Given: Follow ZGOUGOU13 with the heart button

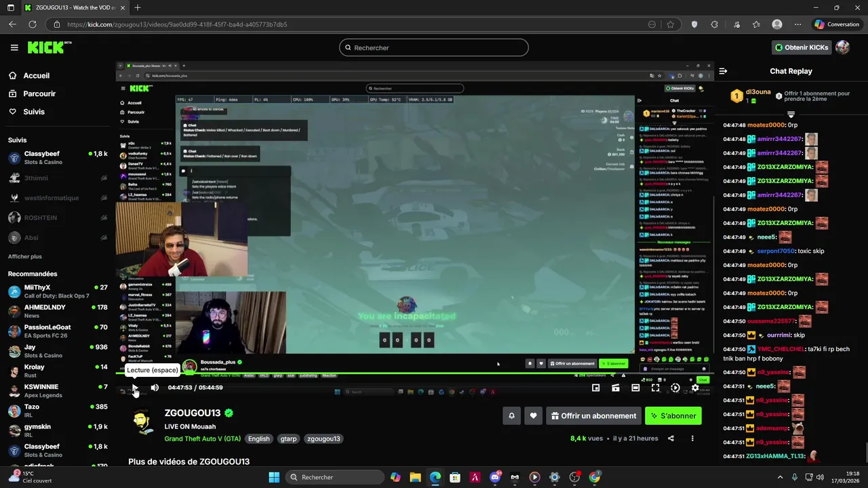Looking at the screenshot, I should tap(533, 416).
